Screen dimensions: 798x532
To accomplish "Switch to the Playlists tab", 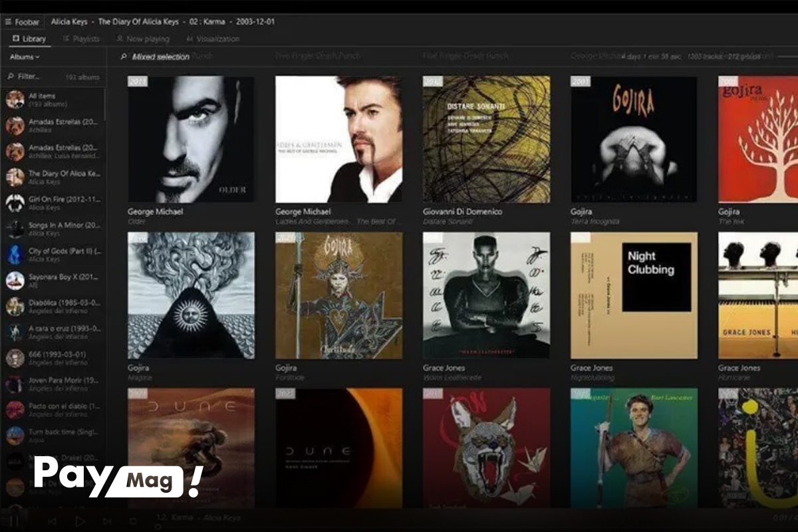I will (81, 39).
